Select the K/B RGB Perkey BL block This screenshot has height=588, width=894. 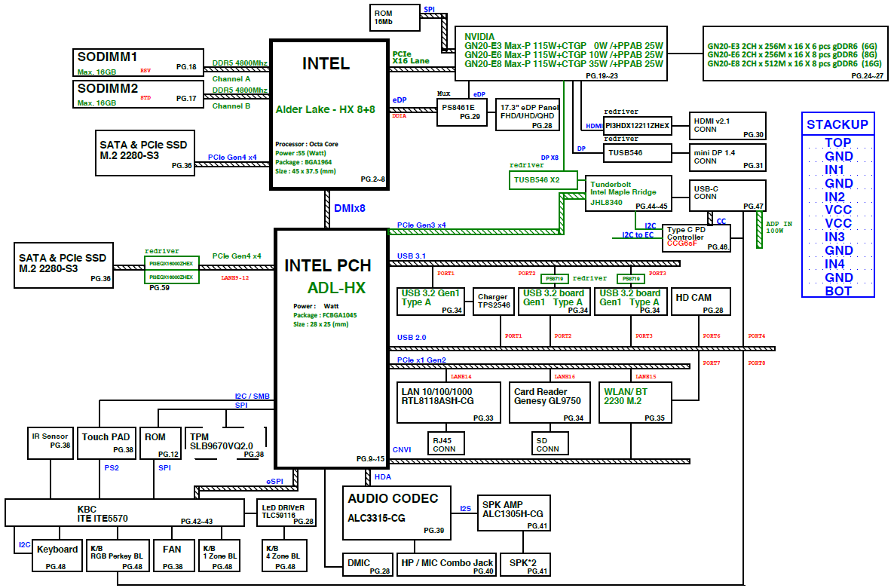pyautogui.click(x=118, y=556)
